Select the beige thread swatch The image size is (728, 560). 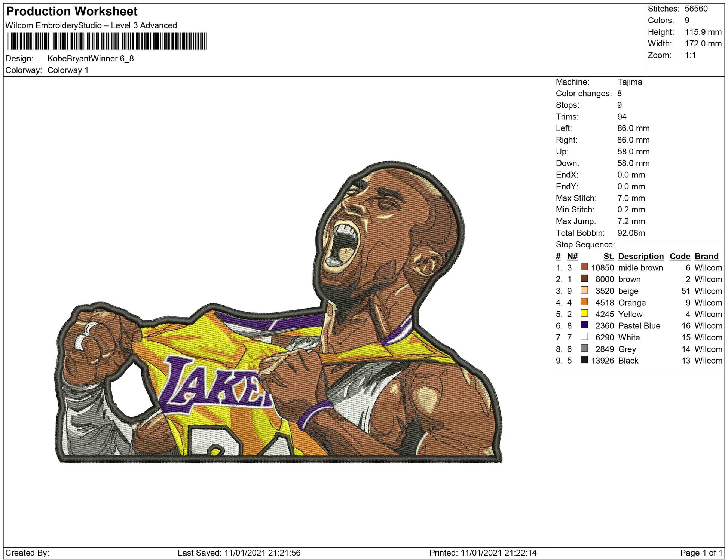tap(584, 290)
